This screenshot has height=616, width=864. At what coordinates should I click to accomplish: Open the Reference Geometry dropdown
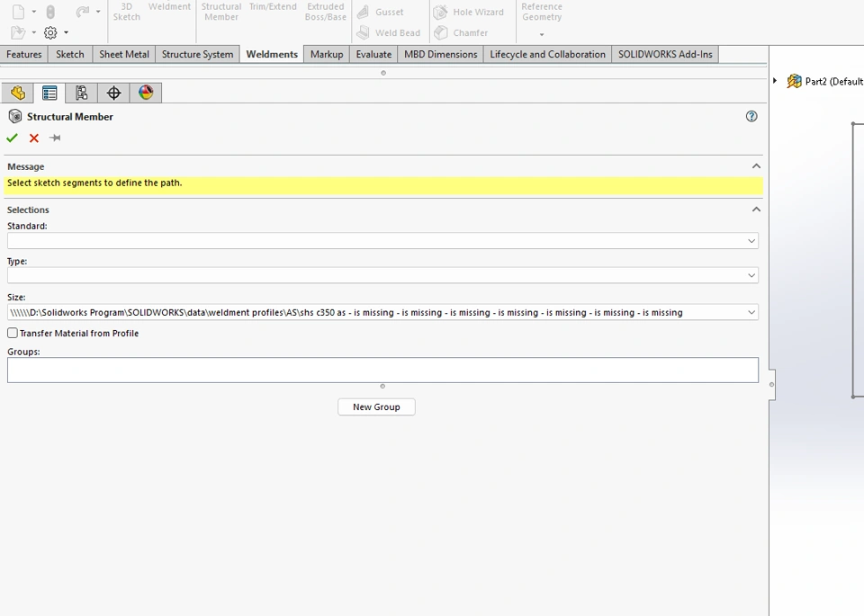542,34
